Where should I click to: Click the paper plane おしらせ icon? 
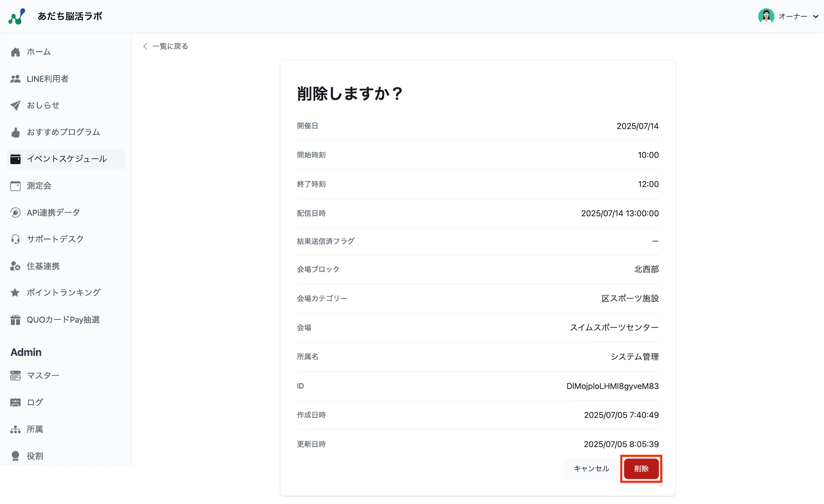click(x=16, y=105)
